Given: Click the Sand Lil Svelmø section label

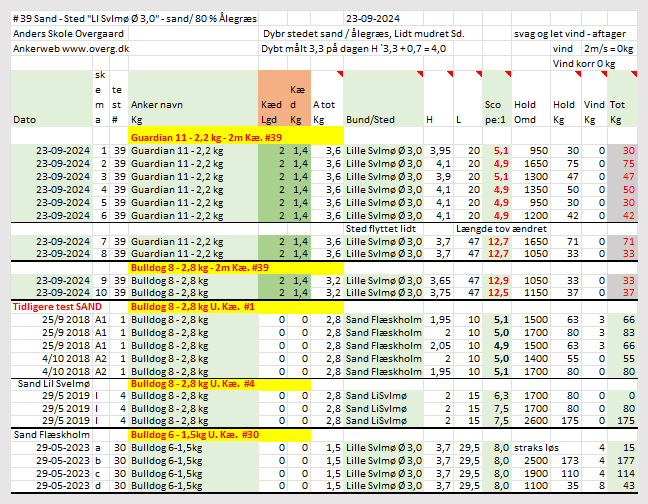Looking at the screenshot, I should (x=44, y=383).
